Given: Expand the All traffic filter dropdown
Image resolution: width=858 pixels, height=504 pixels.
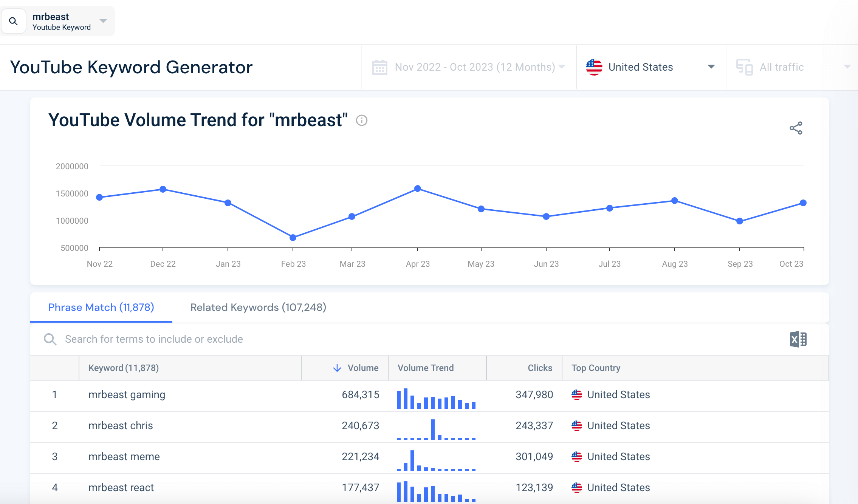Looking at the screenshot, I should click(x=848, y=67).
